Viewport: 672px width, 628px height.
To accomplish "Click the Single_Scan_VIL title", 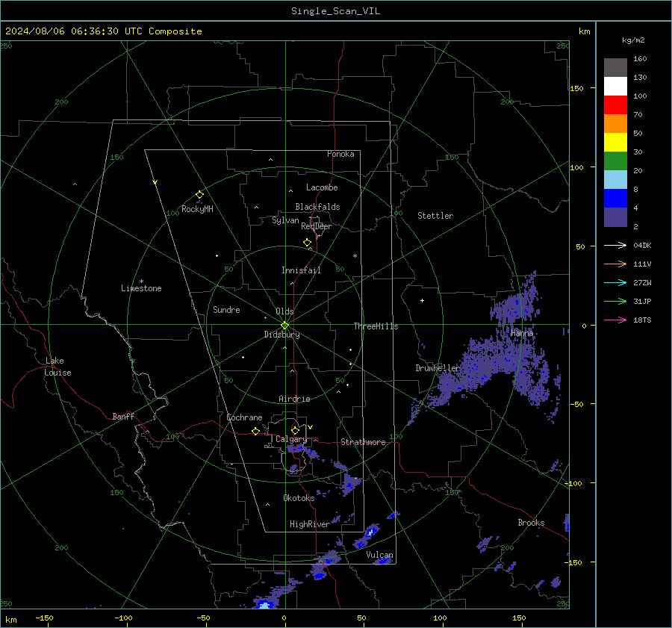I will click(335, 11).
